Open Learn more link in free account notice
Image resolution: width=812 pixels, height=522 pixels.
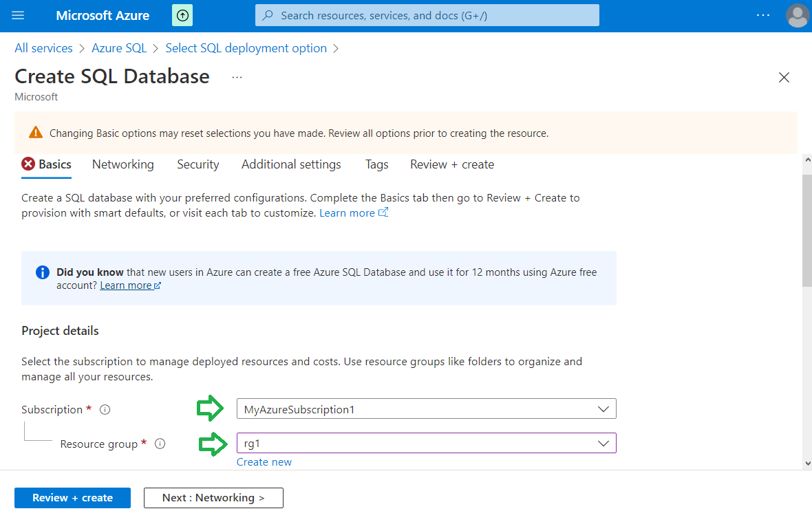coord(130,285)
